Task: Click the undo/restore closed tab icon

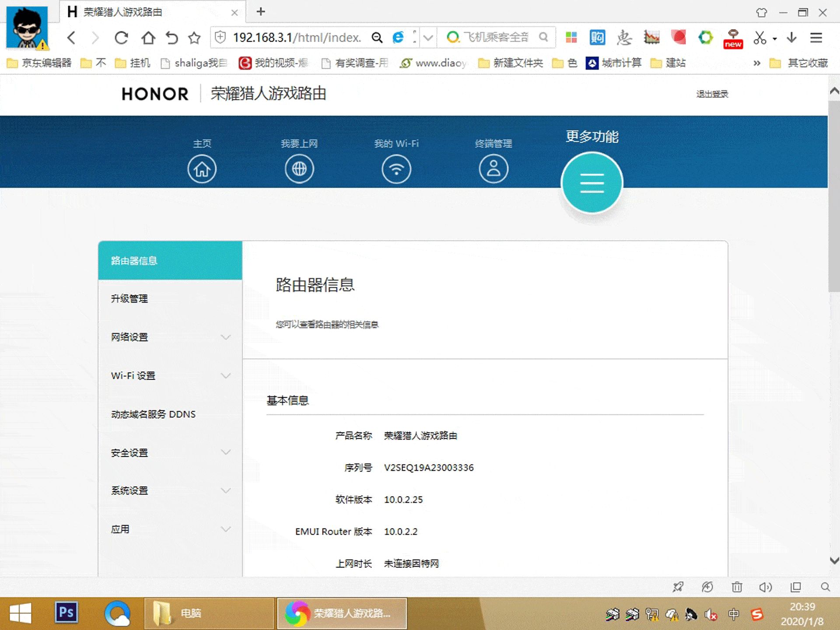Action: tap(171, 38)
